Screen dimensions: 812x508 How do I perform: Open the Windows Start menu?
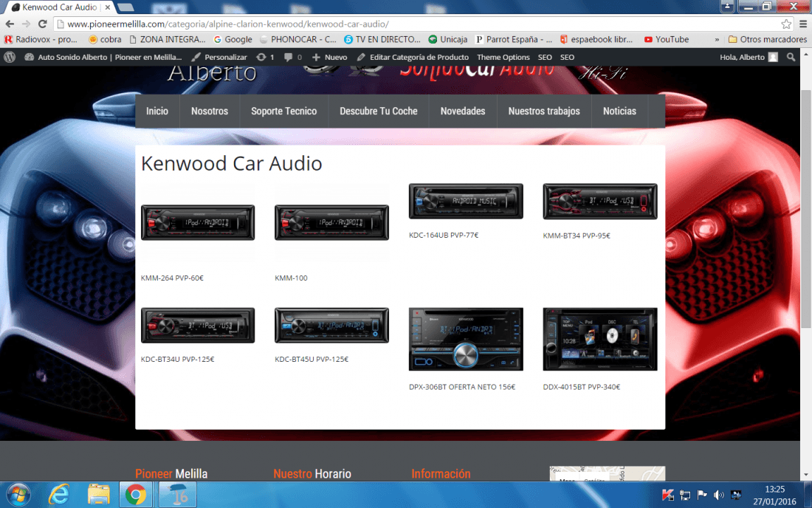click(18, 495)
